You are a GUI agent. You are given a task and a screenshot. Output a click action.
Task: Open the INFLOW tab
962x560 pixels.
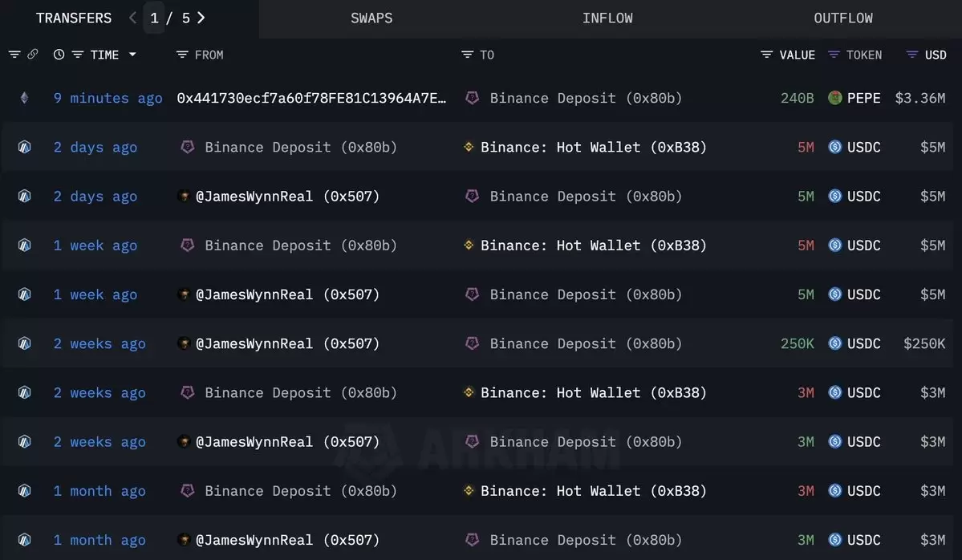[x=607, y=18]
